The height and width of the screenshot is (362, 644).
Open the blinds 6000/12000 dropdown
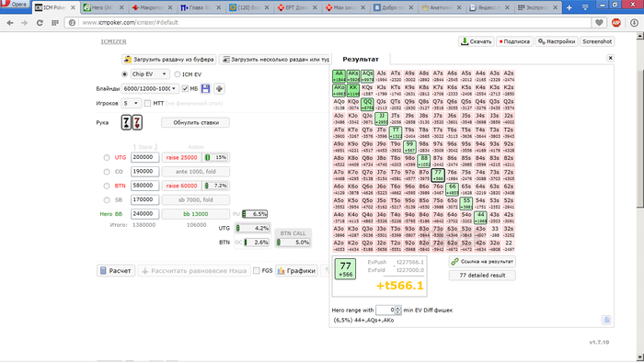click(149, 88)
